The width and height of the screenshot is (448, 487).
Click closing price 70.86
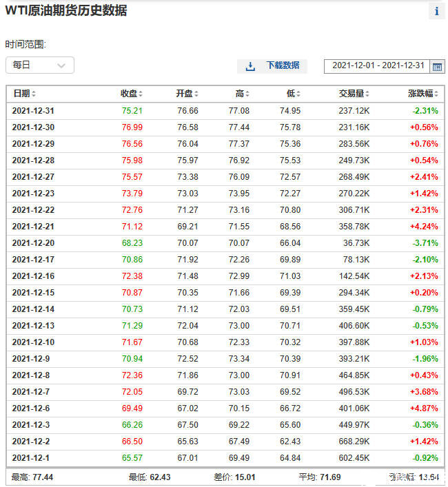pyautogui.click(x=132, y=259)
